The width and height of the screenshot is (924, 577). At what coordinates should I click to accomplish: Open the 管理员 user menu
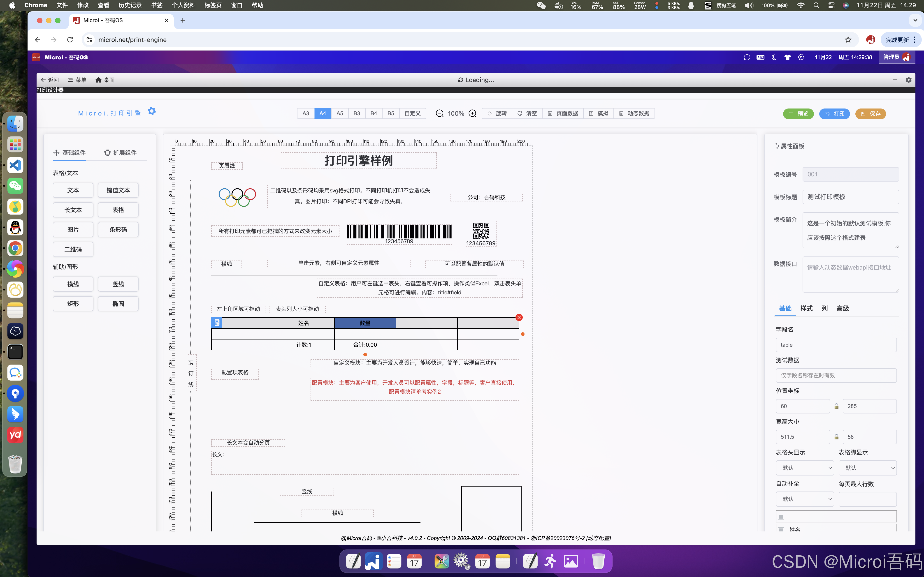896,57
